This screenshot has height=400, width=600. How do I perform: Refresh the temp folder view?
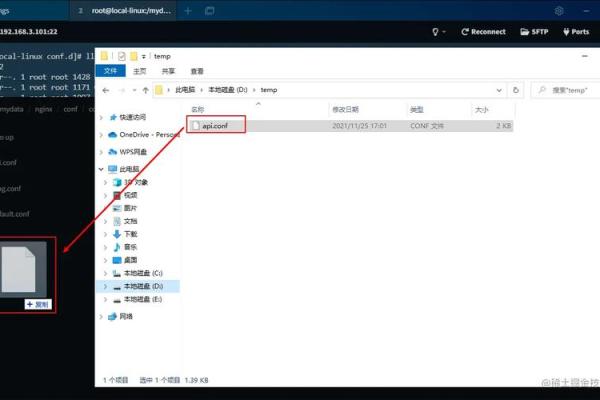point(515,90)
